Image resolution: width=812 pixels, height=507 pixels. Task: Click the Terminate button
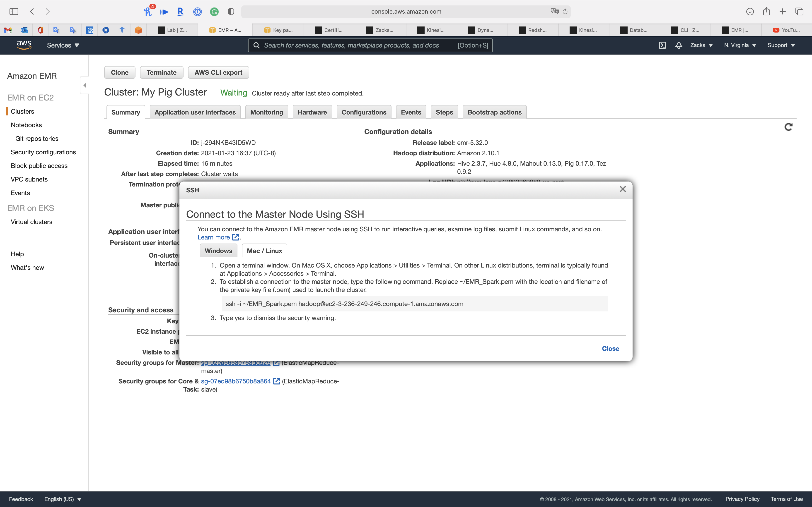point(161,72)
